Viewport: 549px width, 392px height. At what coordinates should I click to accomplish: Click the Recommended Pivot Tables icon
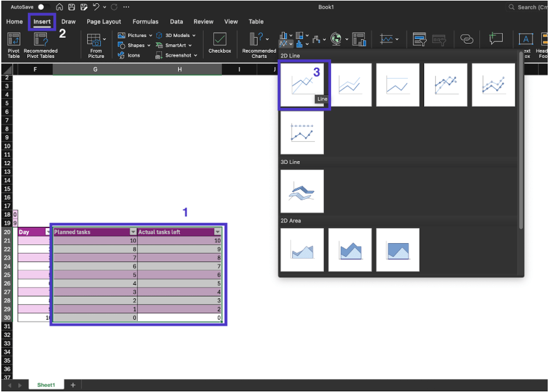(x=40, y=40)
